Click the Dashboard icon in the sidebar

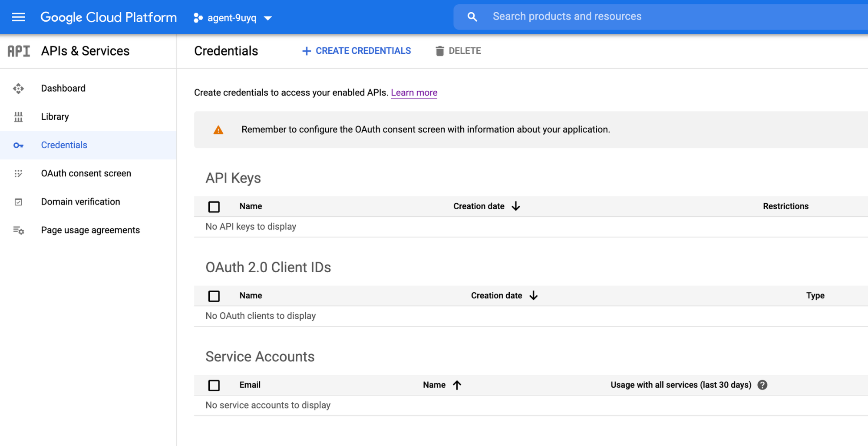click(18, 89)
